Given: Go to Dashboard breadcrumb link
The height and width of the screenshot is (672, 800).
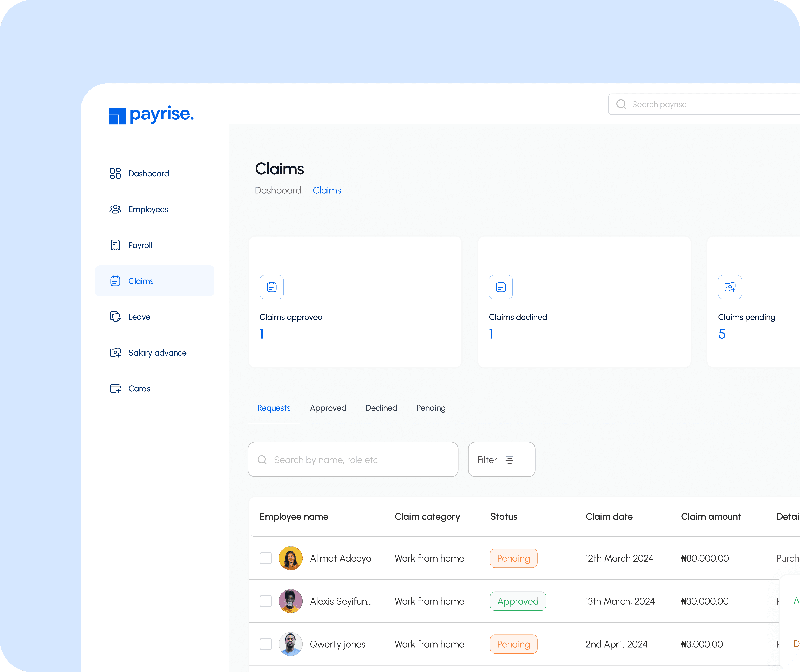Looking at the screenshot, I should [x=278, y=190].
